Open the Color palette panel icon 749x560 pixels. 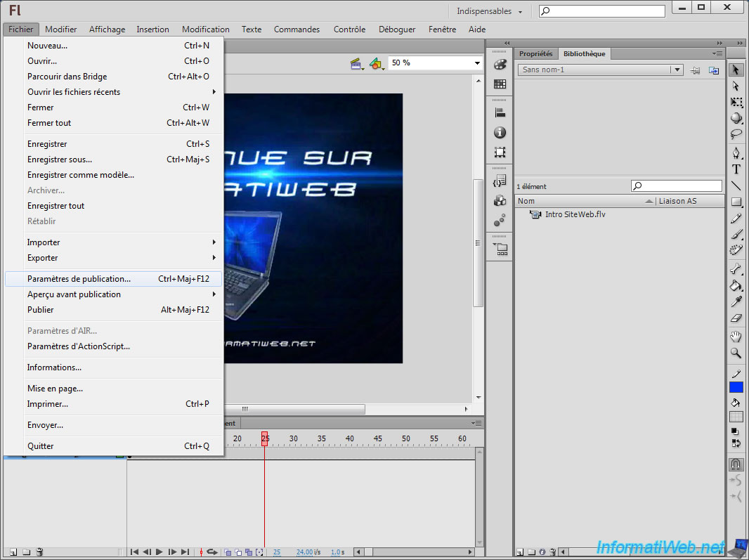pos(500,65)
